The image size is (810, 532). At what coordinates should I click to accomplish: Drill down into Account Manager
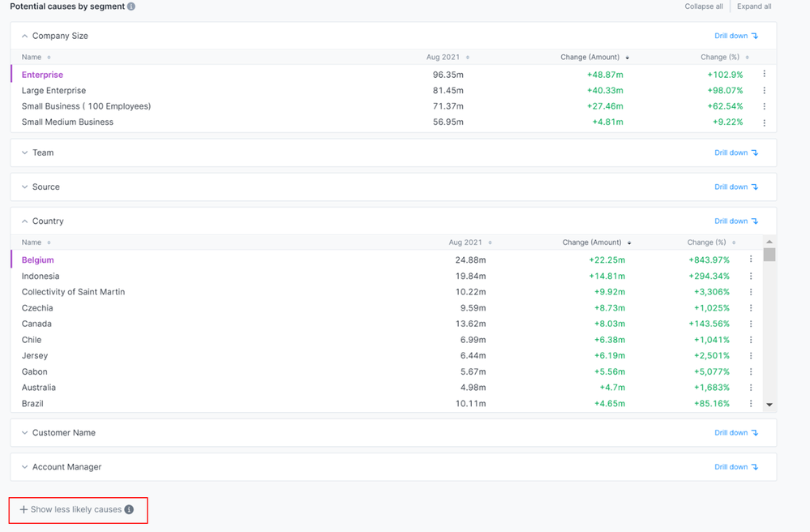pyautogui.click(x=736, y=467)
